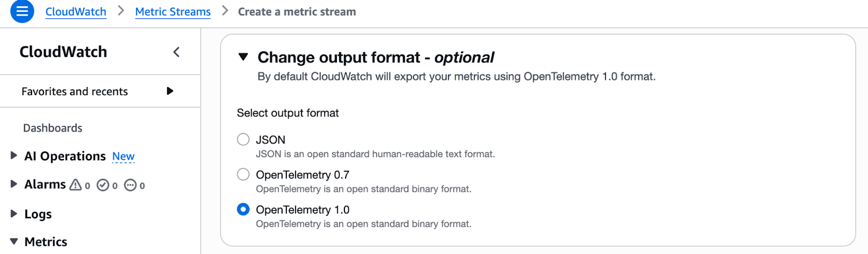
Task: Collapse the CloudWatch sidebar with the chevron
Action: pos(176,52)
